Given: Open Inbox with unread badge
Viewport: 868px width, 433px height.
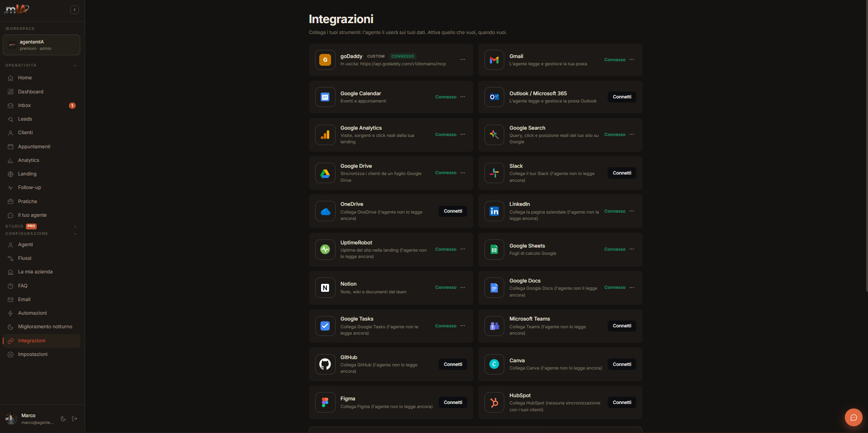Looking at the screenshot, I should click(41, 105).
